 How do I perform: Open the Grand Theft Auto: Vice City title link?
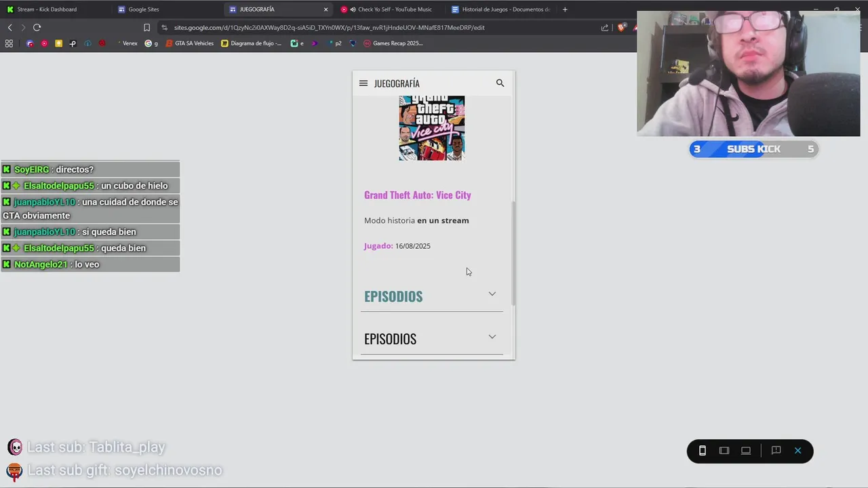click(x=418, y=195)
